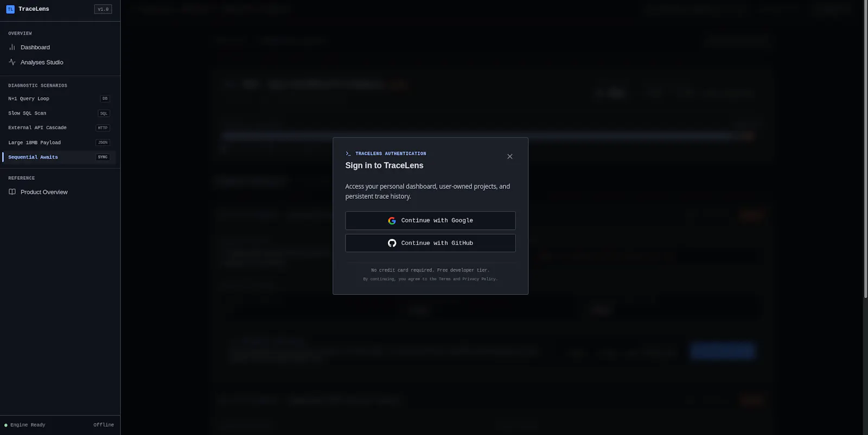Click the Sign in to TraceLens heading
Viewport: 868px width, 435px height.
pos(384,166)
